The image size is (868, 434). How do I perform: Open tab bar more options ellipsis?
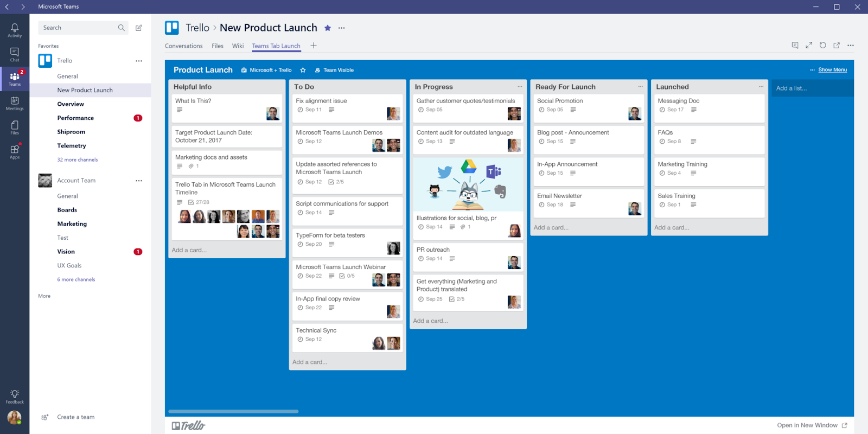pos(851,46)
